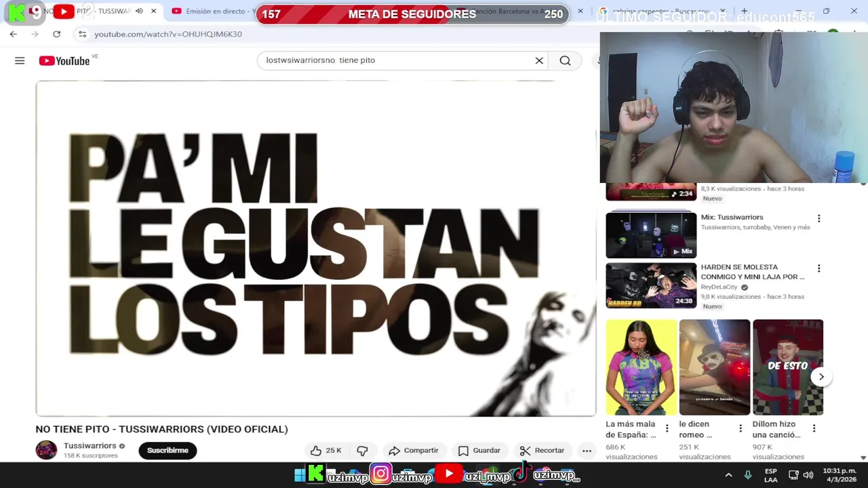Show next shorts with the right arrow
The width and height of the screenshot is (868, 488).
point(821,377)
